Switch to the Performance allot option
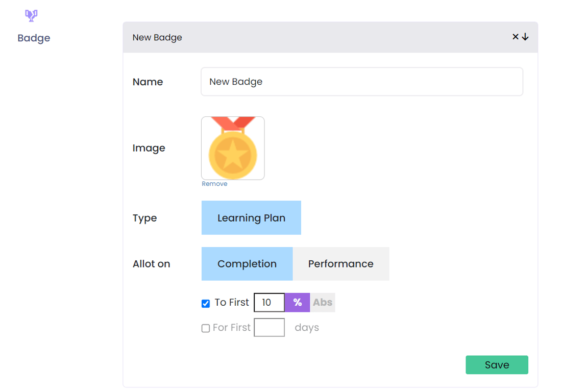Image resolution: width=587 pixels, height=392 pixels. click(340, 264)
